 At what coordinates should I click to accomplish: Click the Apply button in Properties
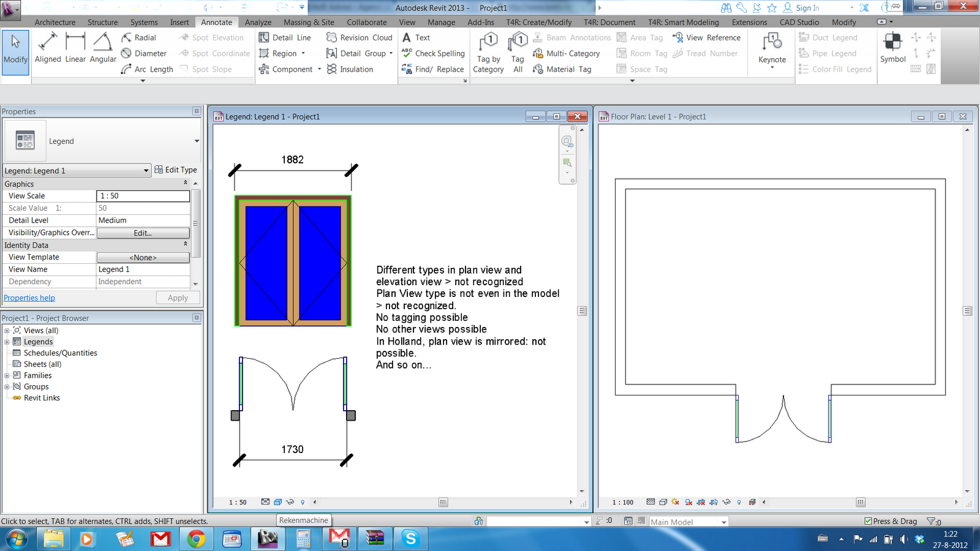[x=178, y=298]
